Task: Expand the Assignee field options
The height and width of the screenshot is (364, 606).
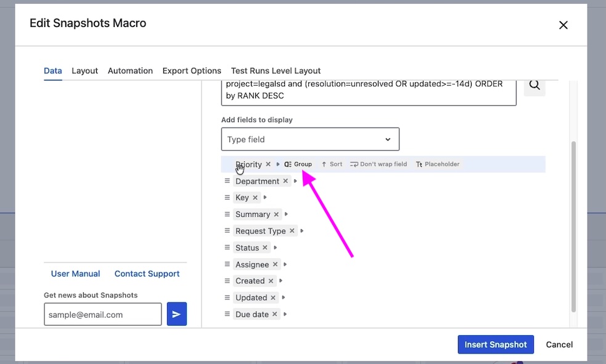Action: [x=285, y=264]
